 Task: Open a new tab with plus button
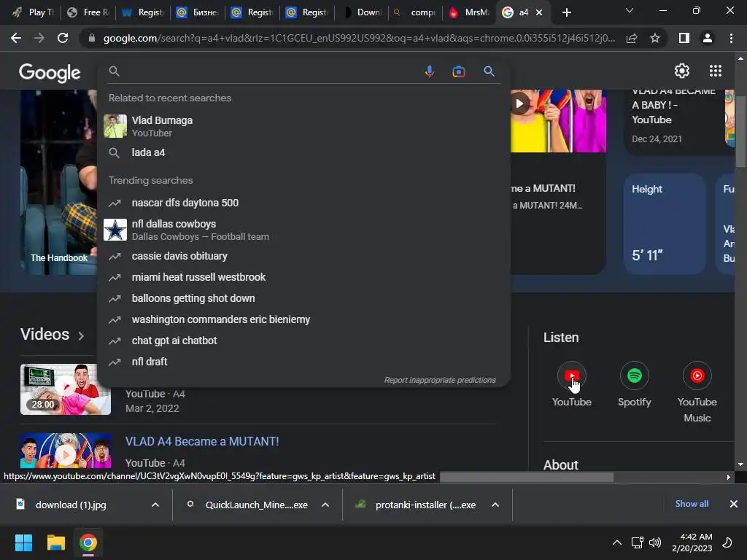coord(566,12)
